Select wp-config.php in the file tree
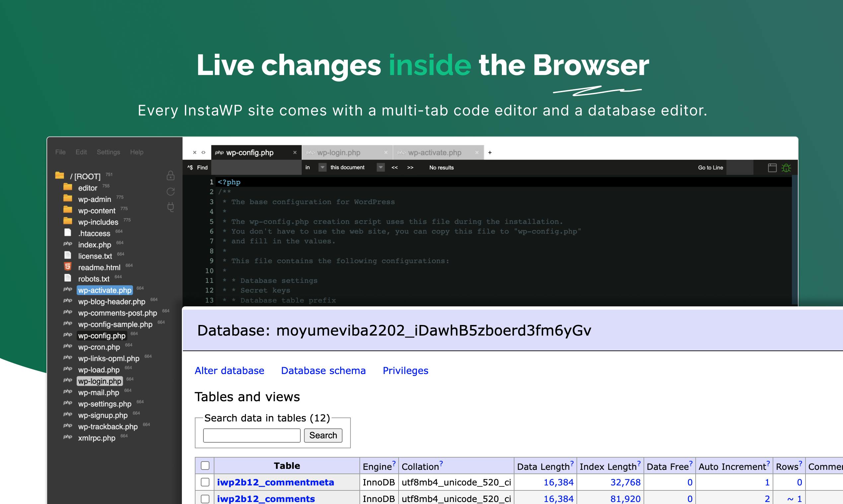 [102, 336]
